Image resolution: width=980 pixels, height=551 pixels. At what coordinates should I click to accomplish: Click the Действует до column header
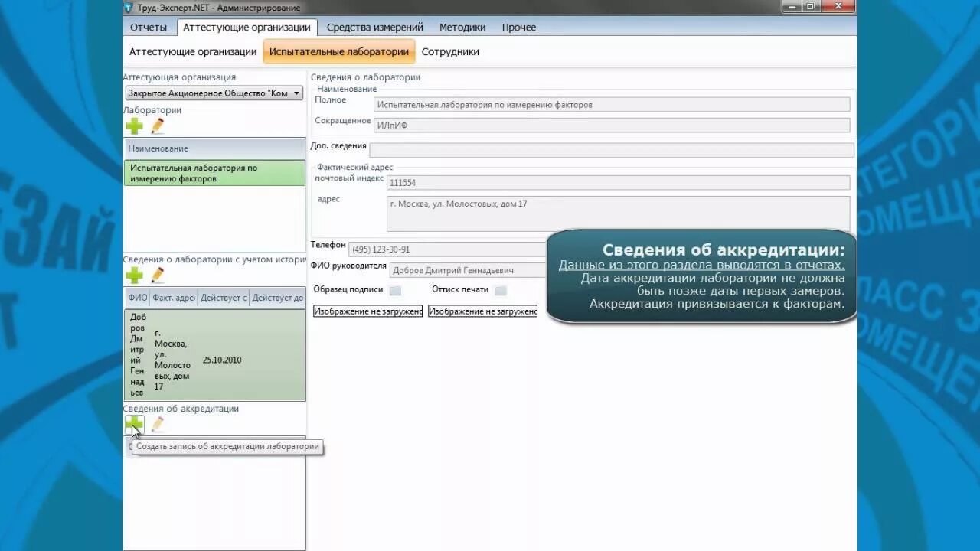coord(277,298)
